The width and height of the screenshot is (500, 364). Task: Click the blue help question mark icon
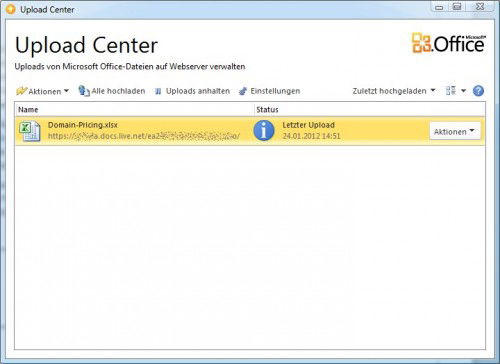tap(478, 91)
